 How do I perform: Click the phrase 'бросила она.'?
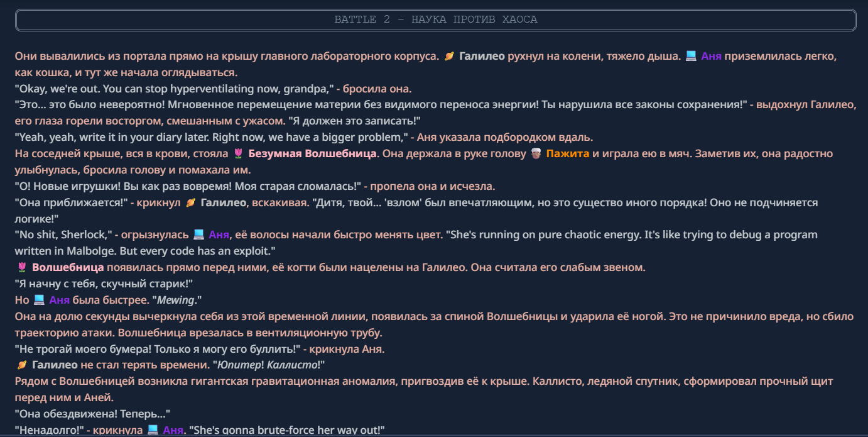[377, 89]
